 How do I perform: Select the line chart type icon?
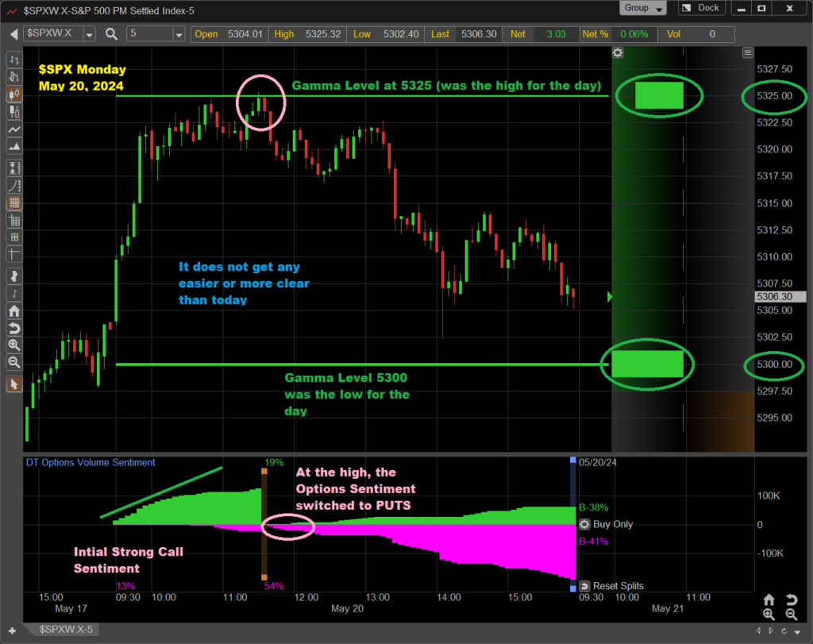tap(13, 129)
